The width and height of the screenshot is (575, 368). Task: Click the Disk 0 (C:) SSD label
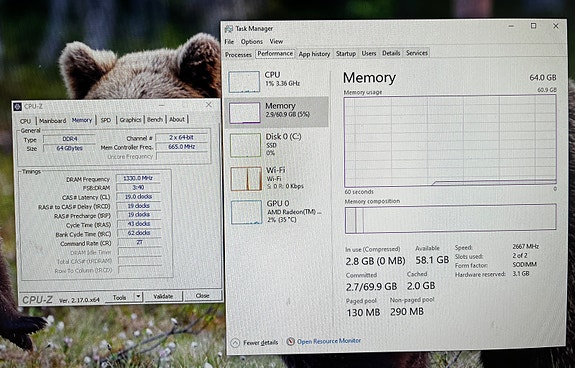point(283,144)
